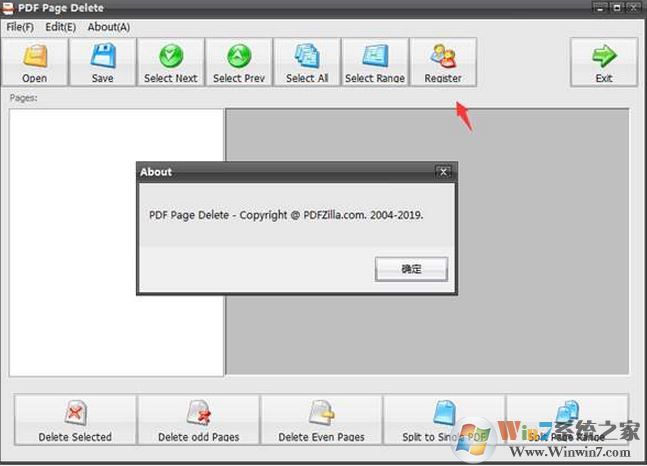Pick a page range with Select Range
The height and width of the screenshot is (466, 647).
(x=375, y=62)
